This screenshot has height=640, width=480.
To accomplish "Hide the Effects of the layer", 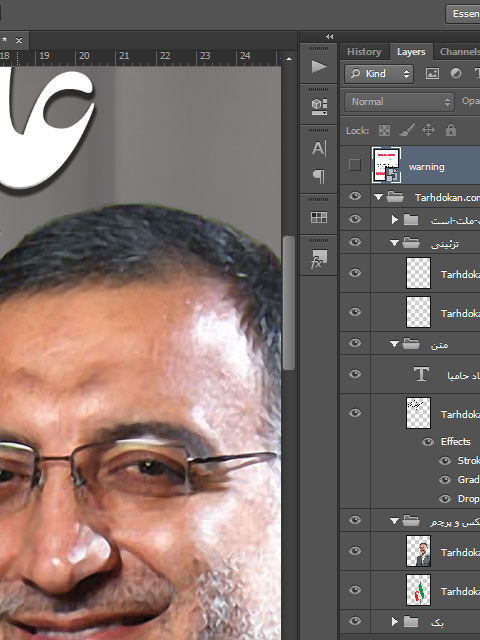I will point(427,442).
